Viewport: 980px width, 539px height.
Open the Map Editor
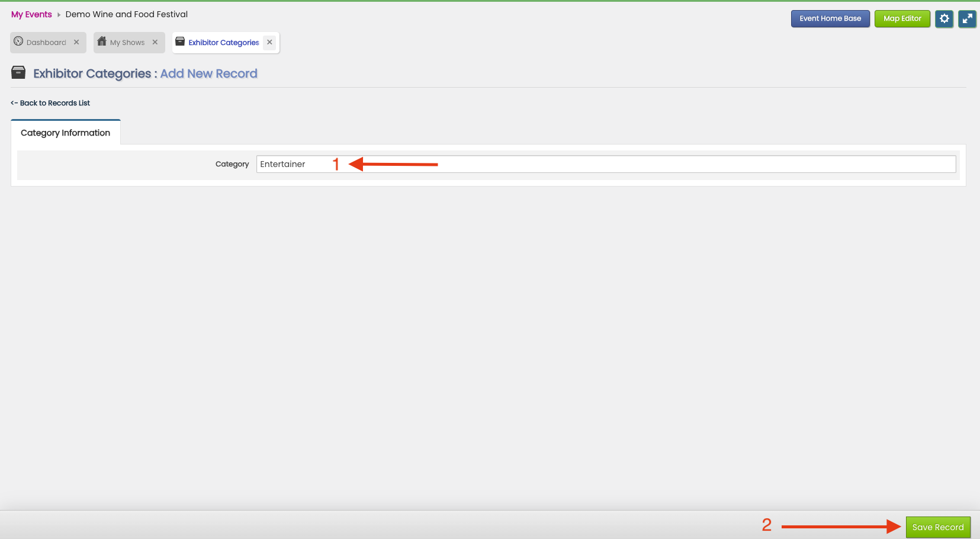tap(902, 19)
